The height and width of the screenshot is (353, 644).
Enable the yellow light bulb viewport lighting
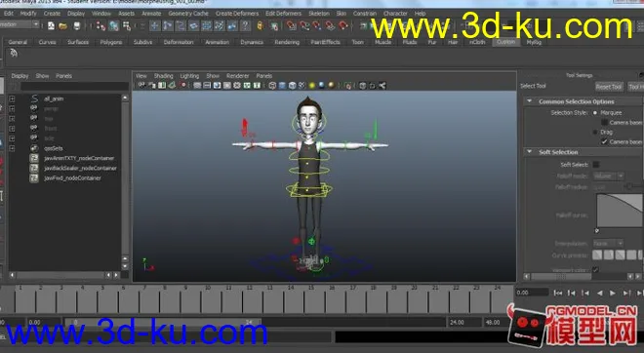pos(311,86)
